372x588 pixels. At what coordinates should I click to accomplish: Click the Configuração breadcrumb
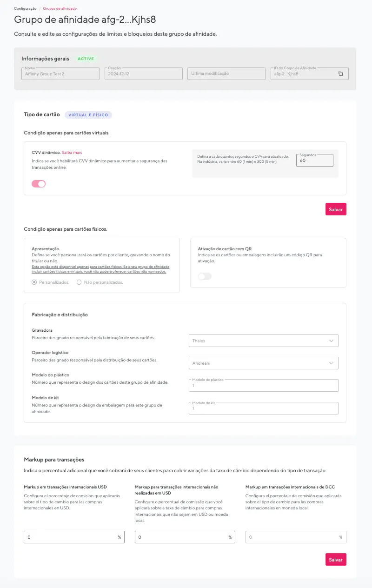click(x=25, y=8)
